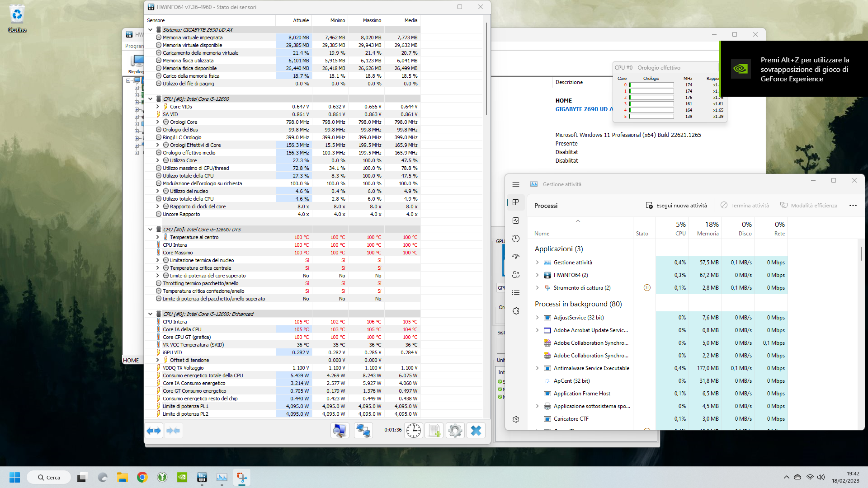The width and height of the screenshot is (868, 488).
Task: Click Modalità efficienza button
Action: click(809, 206)
